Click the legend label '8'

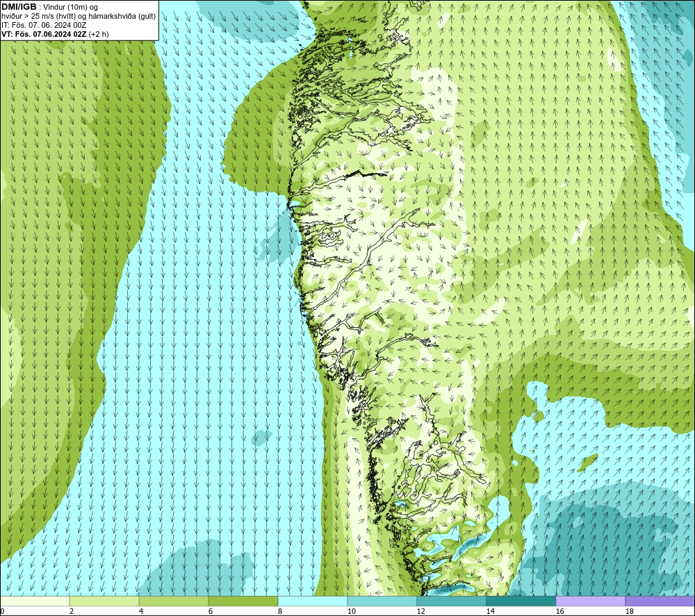(280, 611)
